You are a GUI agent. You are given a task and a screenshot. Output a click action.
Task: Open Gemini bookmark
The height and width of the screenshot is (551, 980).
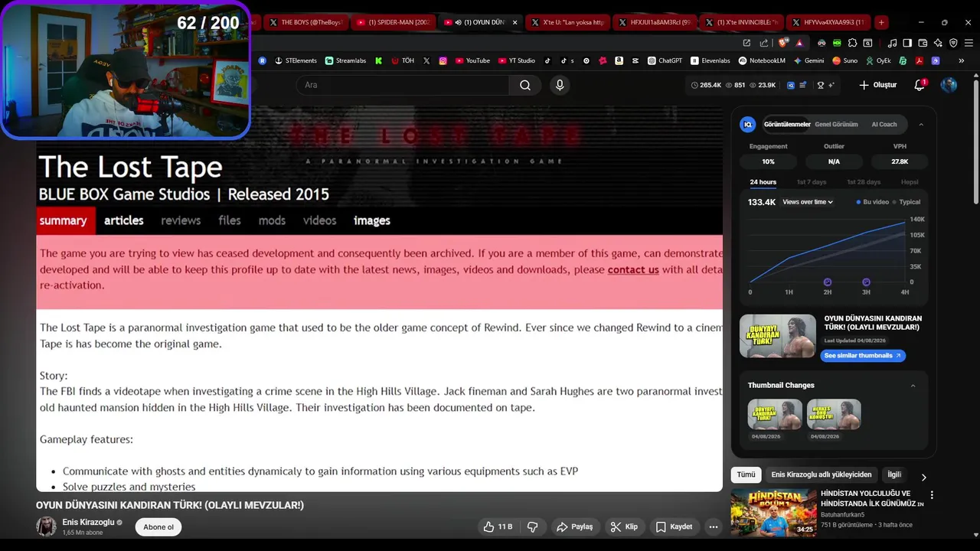click(x=808, y=60)
